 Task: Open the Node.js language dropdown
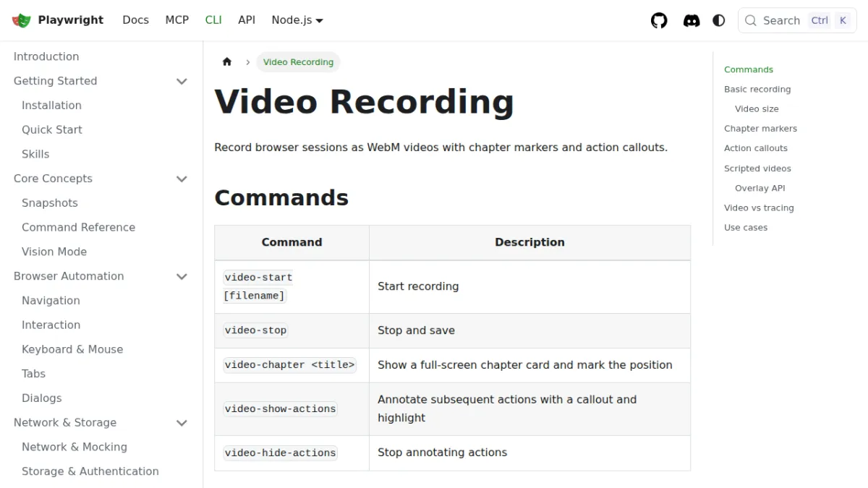click(297, 20)
